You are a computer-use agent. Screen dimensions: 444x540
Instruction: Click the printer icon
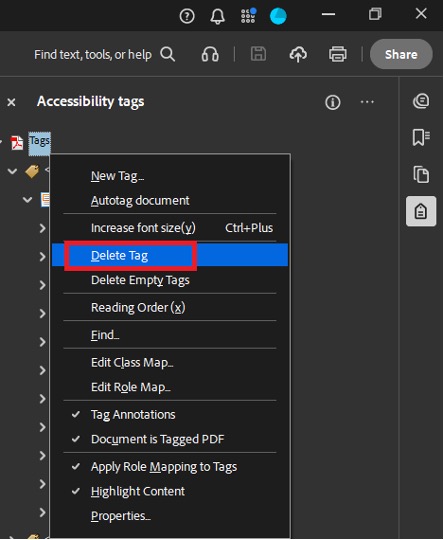tap(338, 54)
